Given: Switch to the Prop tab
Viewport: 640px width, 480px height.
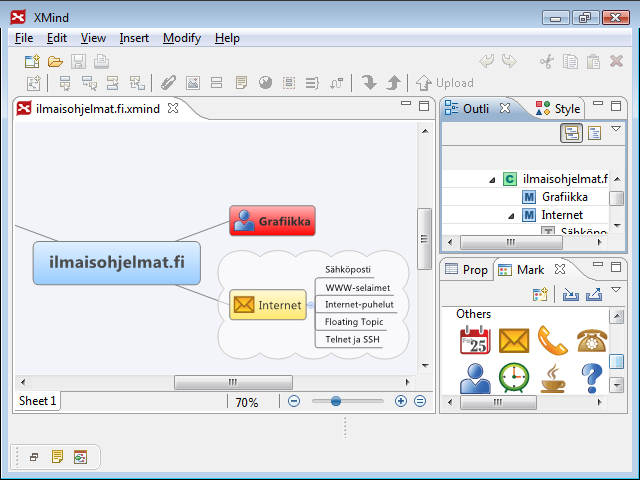Looking at the screenshot, I should (x=466, y=270).
